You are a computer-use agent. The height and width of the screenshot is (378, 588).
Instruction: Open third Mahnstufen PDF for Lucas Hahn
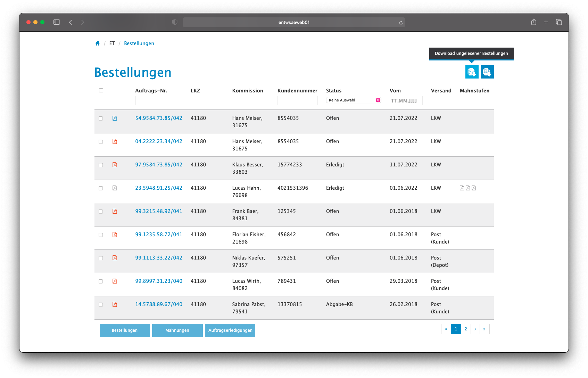(x=474, y=188)
